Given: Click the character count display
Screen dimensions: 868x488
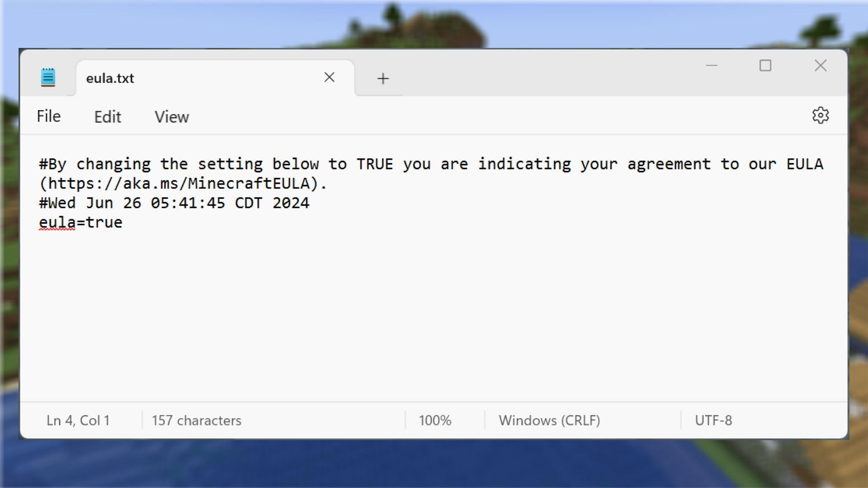Looking at the screenshot, I should coord(196,420).
